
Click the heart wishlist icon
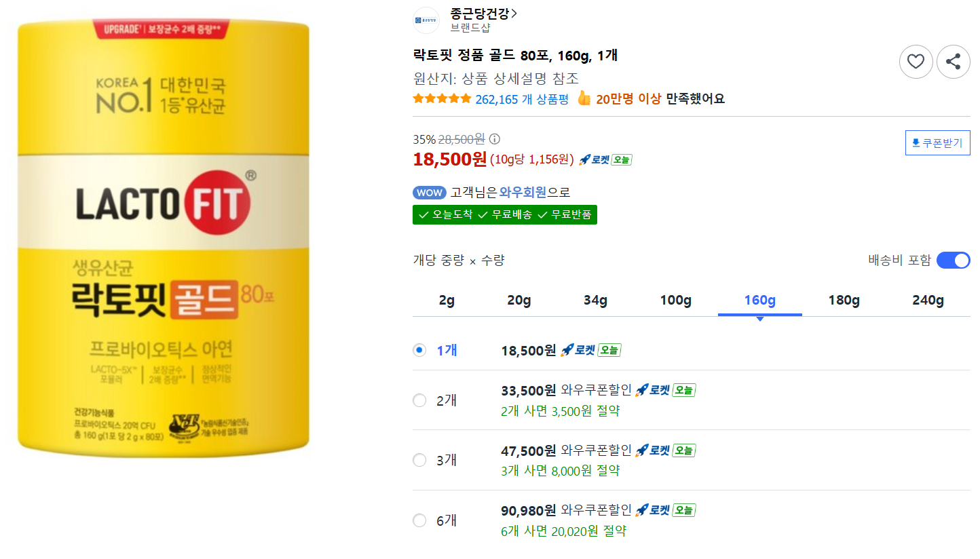[x=916, y=62]
